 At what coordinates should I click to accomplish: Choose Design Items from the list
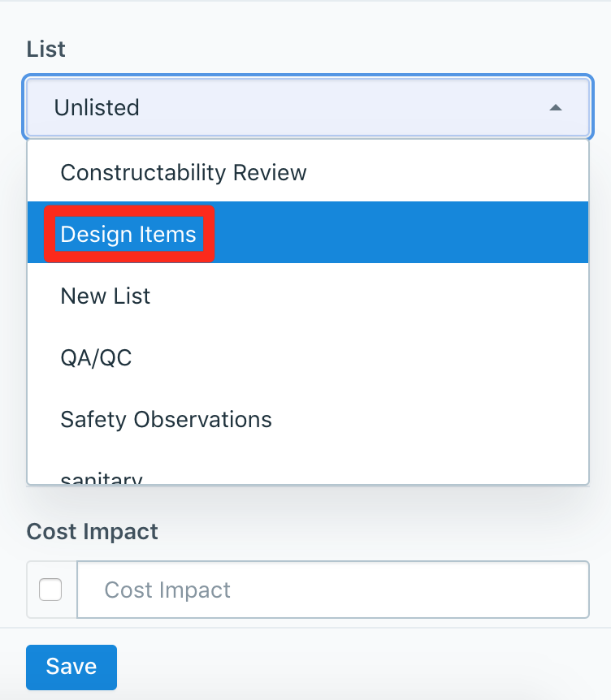(128, 235)
